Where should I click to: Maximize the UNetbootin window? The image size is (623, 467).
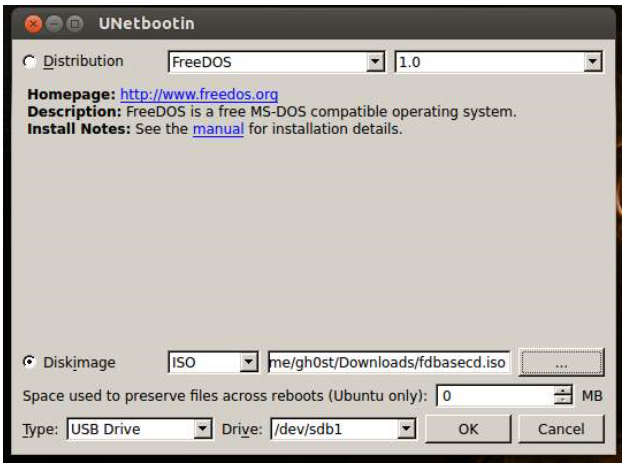74,24
